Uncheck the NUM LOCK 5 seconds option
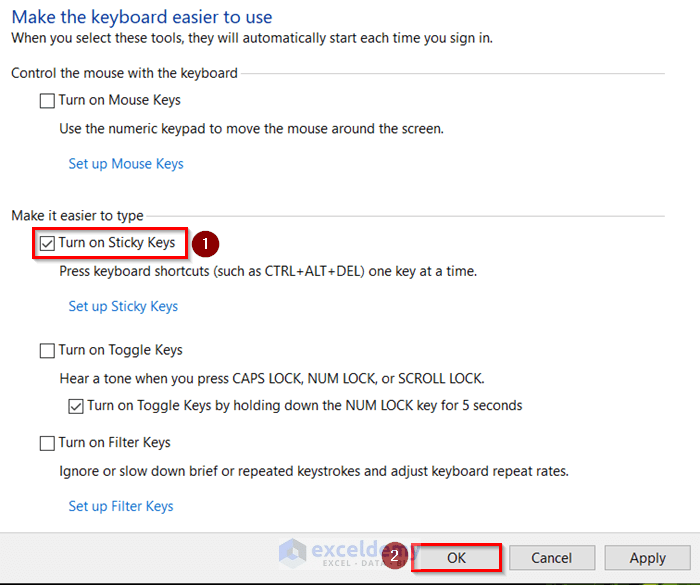 (75, 406)
